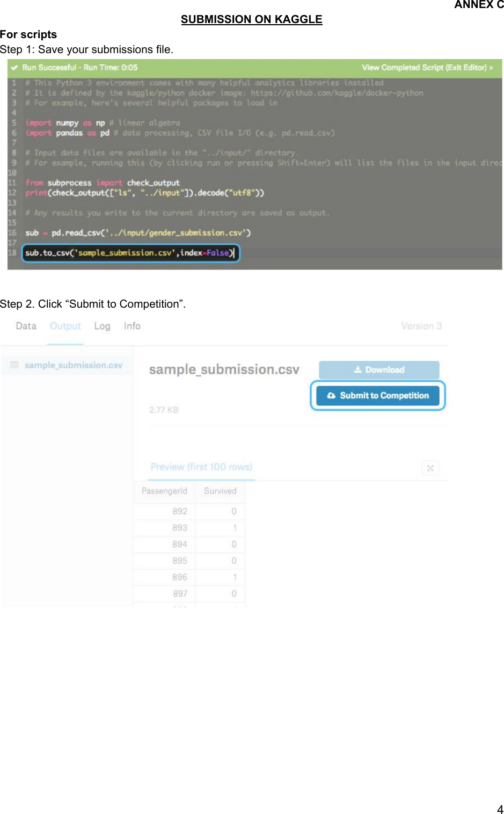Click the Version 3 label
Screen dimensions: 504x814
coord(421,326)
